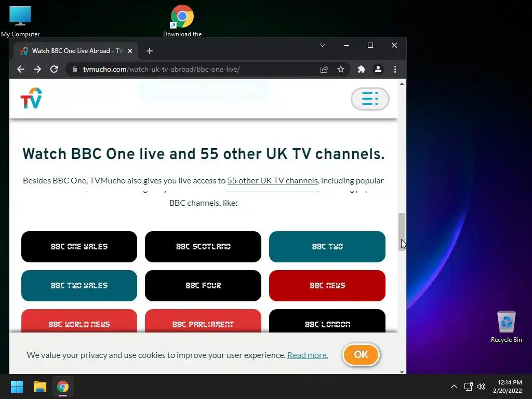Open Chrome extensions puzzle icon
This screenshot has width=532, height=399.
click(x=362, y=69)
